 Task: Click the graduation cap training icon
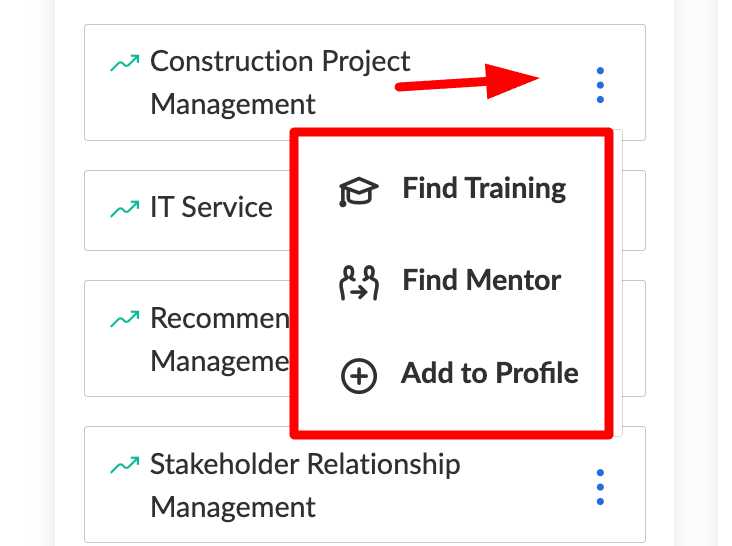click(x=358, y=191)
